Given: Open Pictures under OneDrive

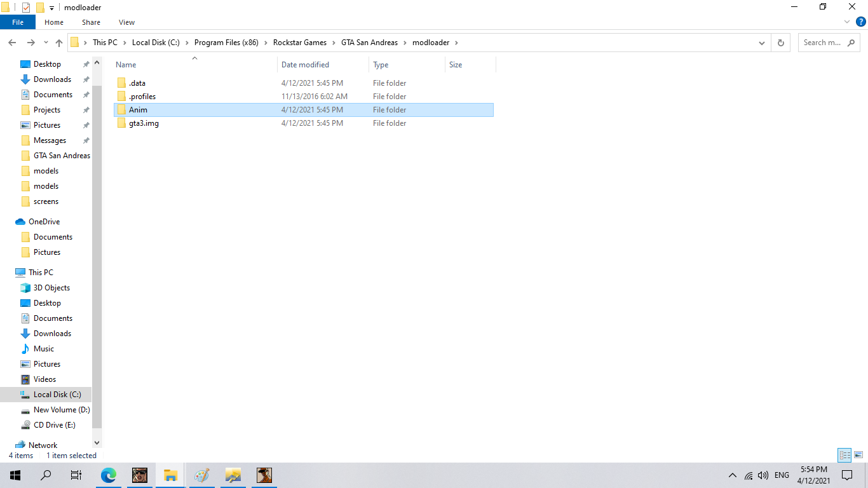Looking at the screenshot, I should click(x=47, y=252).
